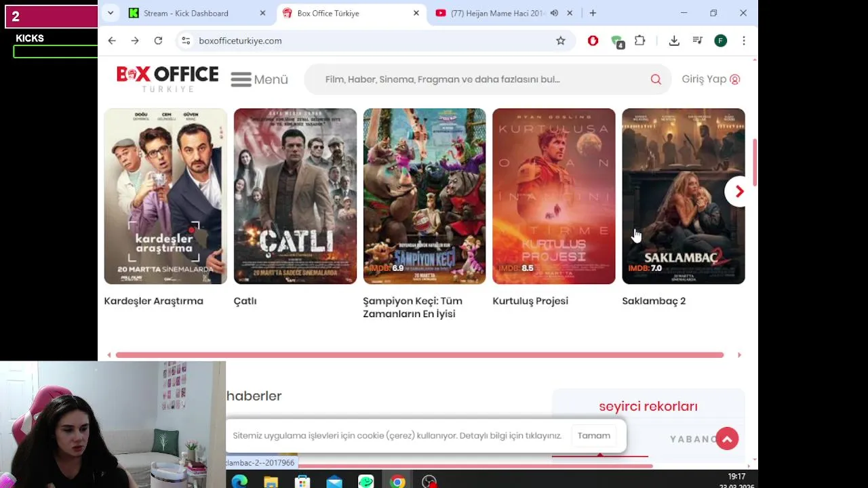Bookmark this page with the star icon
Viewport: 868px width, 488px height.
(561, 41)
